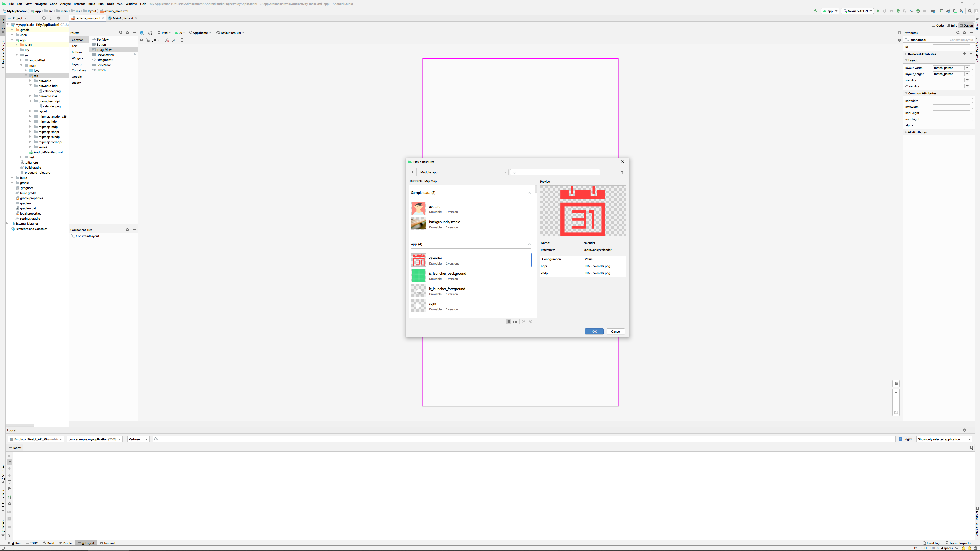Open the Refactor menu
The width and height of the screenshot is (980, 551).
pos(79,4)
